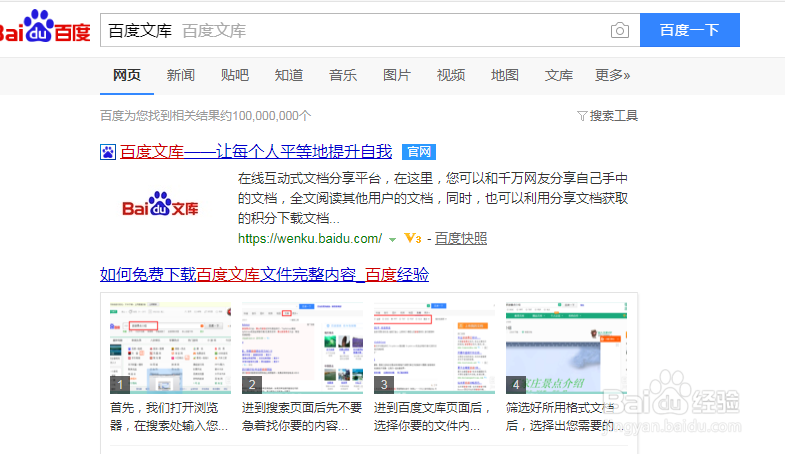This screenshot has height=454, width=785.
Task: Open 搜索工具 search tools
Action: [613, 116]
